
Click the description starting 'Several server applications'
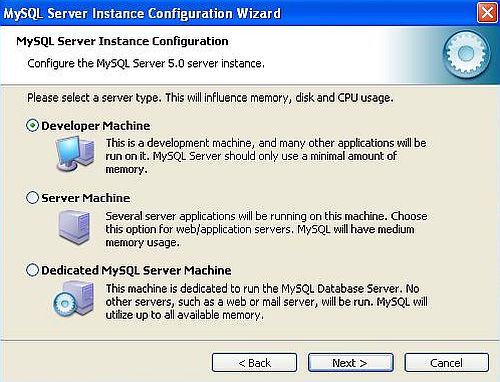[266, 229]
